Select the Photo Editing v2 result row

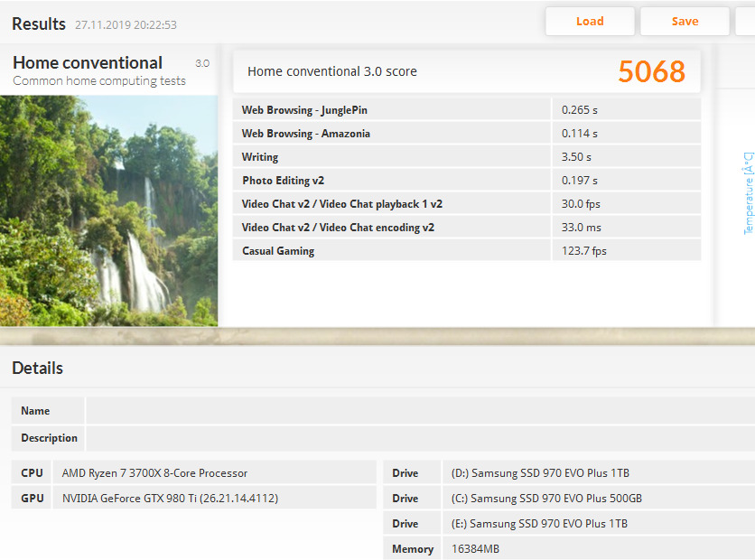pyautogui.click(x=466, y=181)
